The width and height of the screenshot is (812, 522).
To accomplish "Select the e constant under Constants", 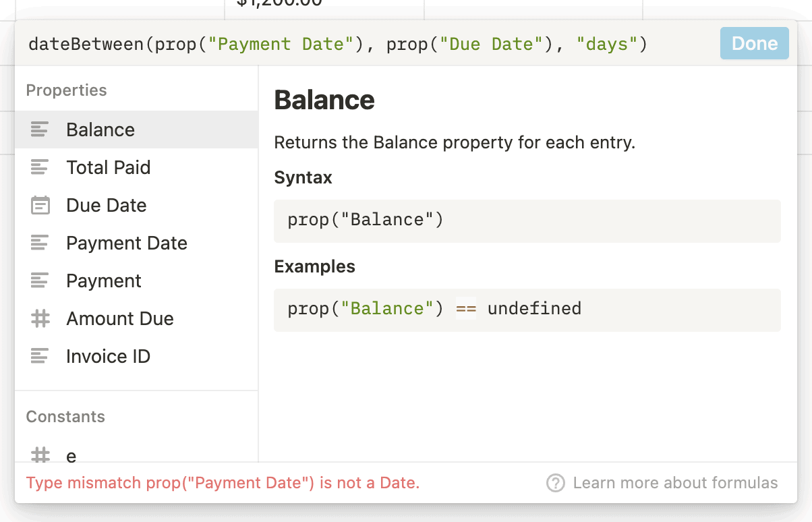I will 70,456.
